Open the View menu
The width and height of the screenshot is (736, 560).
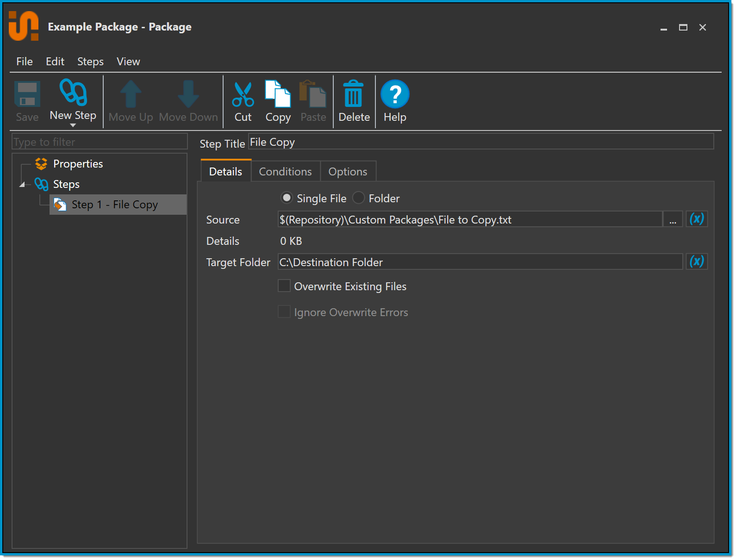click(x=128, y=62)
